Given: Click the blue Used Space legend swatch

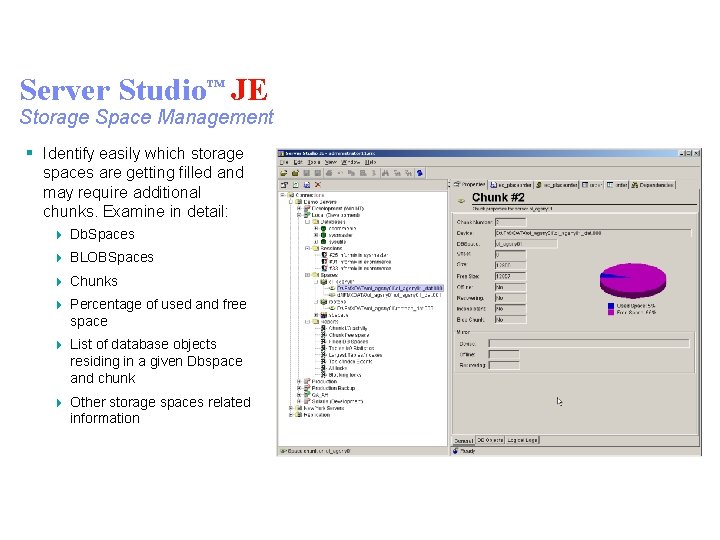Looking at the screenshot, I should pos(611,306).
